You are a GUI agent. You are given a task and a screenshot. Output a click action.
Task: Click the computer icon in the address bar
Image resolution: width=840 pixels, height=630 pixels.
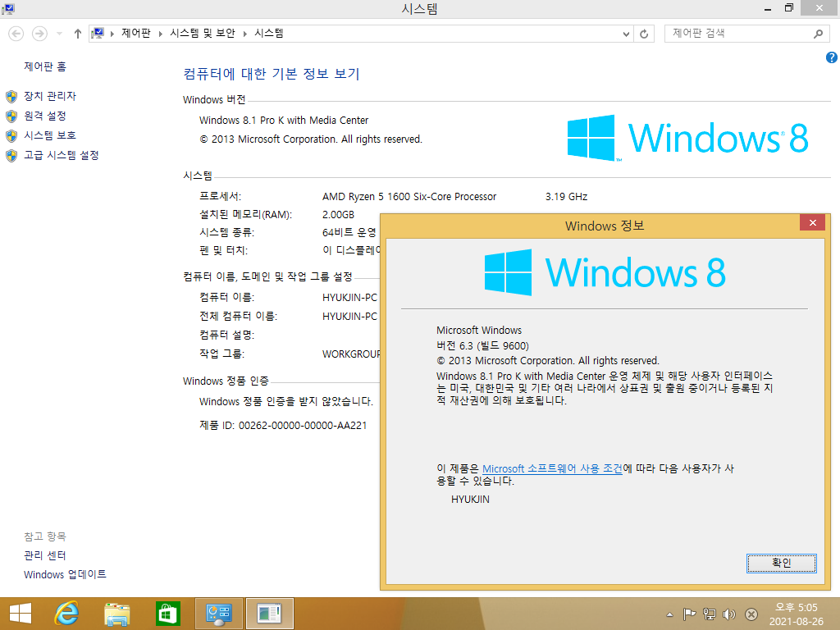[98, 34]
